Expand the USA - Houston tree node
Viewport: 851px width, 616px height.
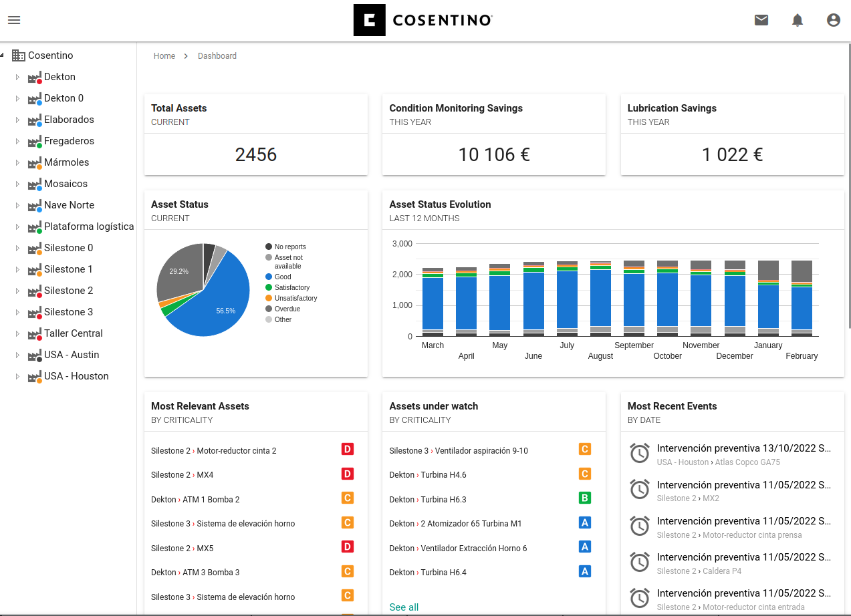point(18,376)
